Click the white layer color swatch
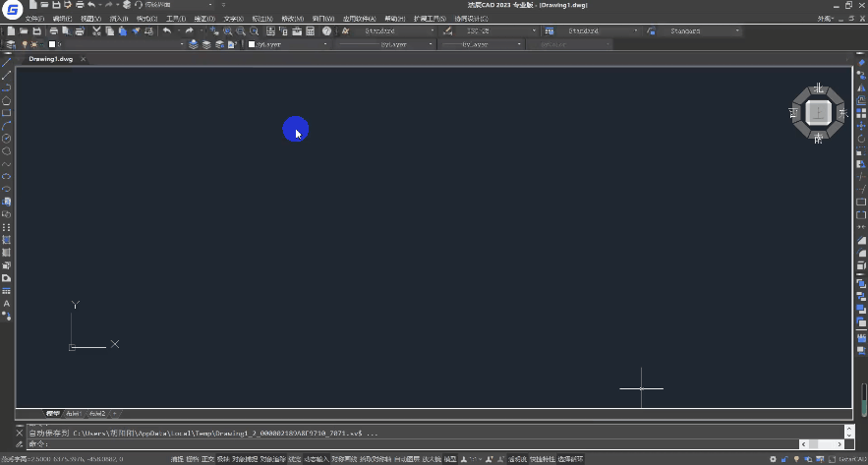868x465 pixels. coord(52,44)
